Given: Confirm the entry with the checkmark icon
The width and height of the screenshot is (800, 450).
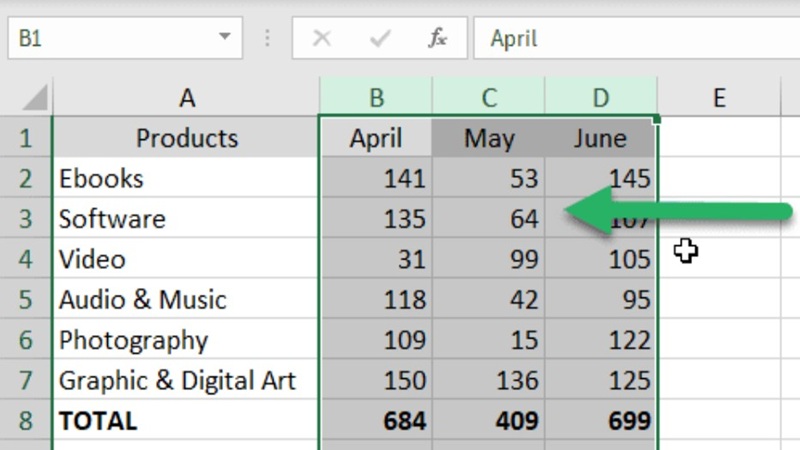Looking at the screenshot, I should [x=380, y=38].
